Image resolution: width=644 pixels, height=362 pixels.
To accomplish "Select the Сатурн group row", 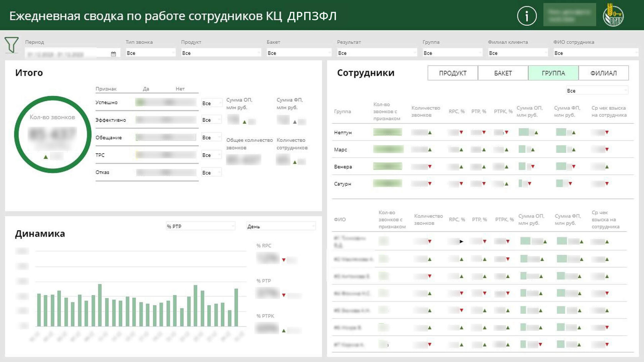I will [483, 183].
